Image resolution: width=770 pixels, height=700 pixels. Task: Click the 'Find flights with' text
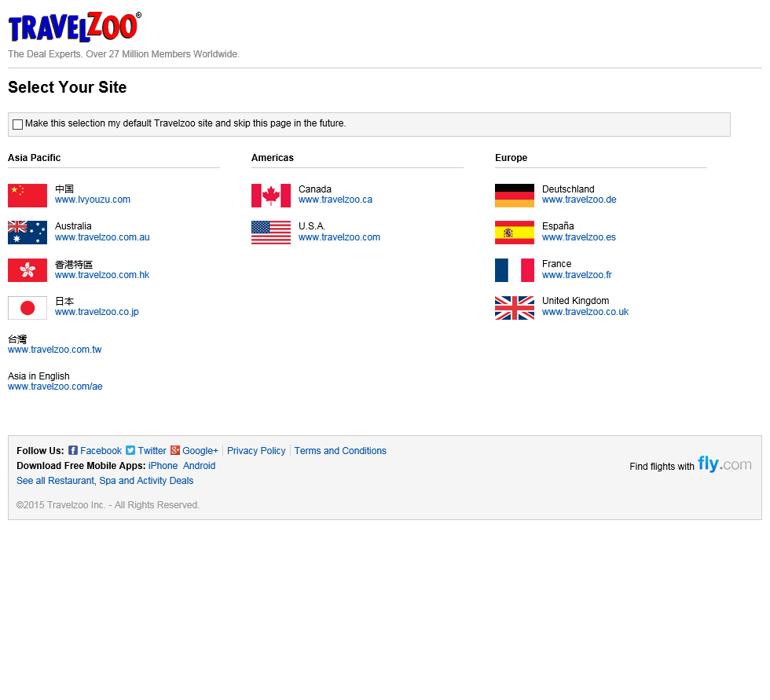(662, 467)
